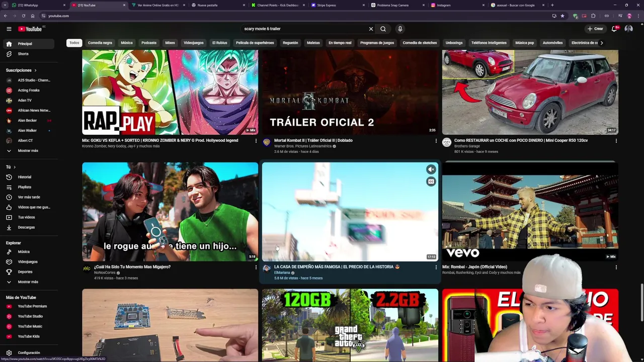The width and height of the screenshot is (644, 362).
Task: Select the Unboxings filter chip
Action: [x=454, y=43]
